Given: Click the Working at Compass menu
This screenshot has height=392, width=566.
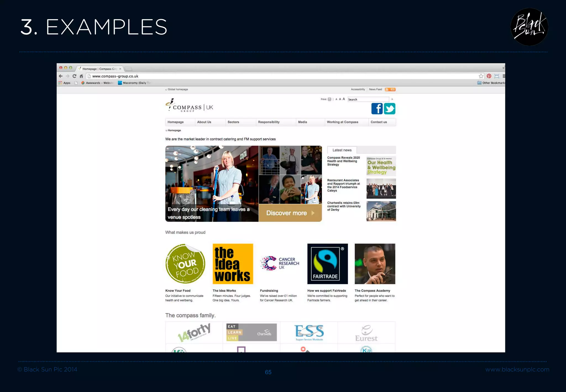Looking at the screenshot, I should tap(342, 122).
